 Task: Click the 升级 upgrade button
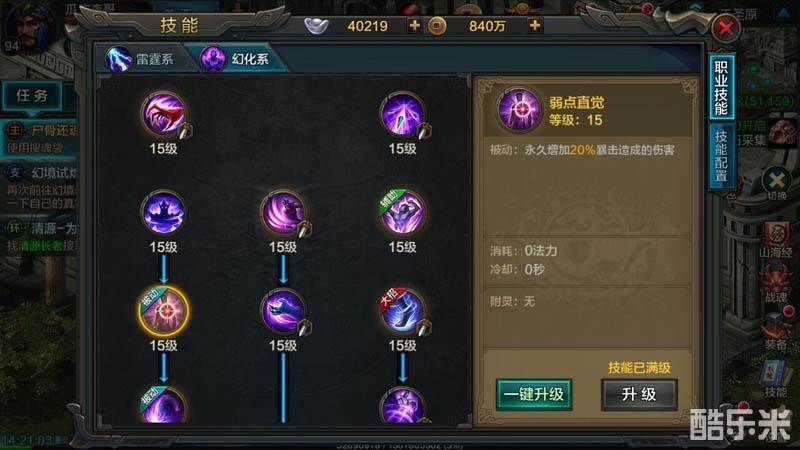pyautogui.click(x=639, y=394)
